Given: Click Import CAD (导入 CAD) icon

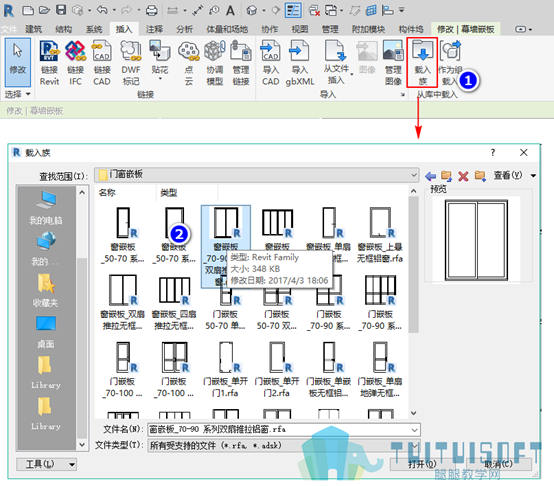Looking at the screenshot, I should pyautogui.click(x=271, y=63).
